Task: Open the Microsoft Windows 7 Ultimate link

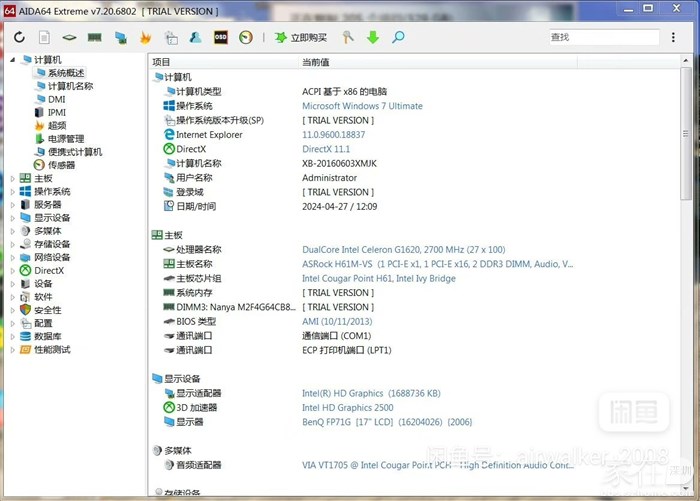Action: pyautogui.click(x=362, y=106)
